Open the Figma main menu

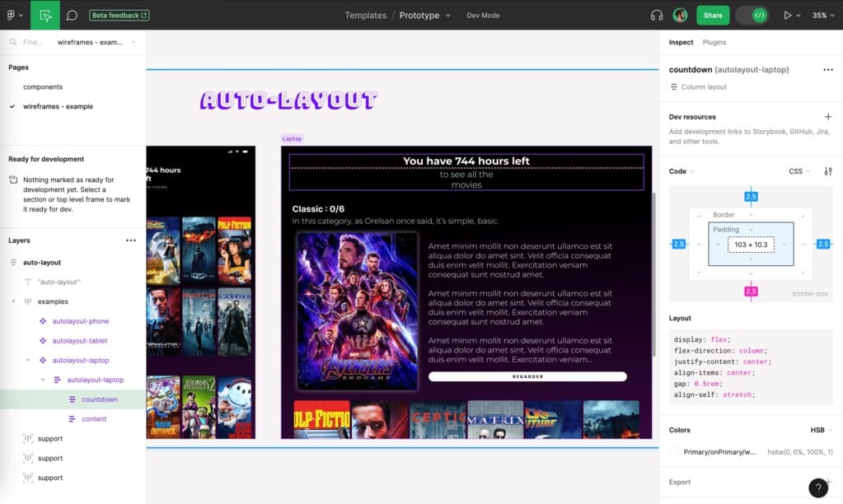[12, 14]
